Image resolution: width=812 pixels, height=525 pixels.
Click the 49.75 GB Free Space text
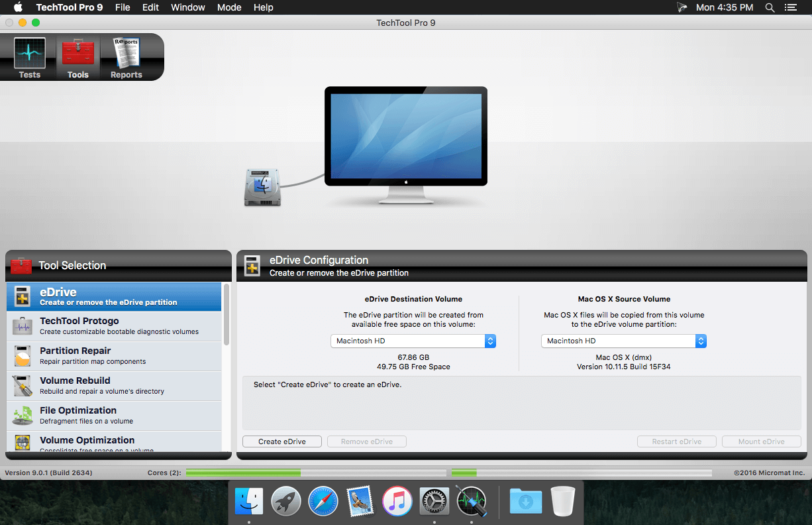click(413, 367)
